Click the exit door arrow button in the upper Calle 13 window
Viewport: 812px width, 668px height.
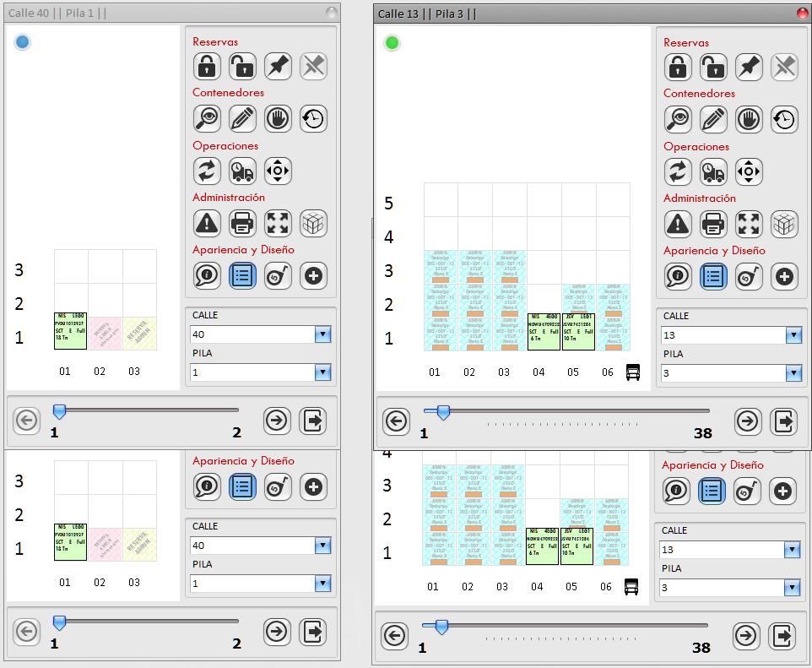[x=783, y=421]
